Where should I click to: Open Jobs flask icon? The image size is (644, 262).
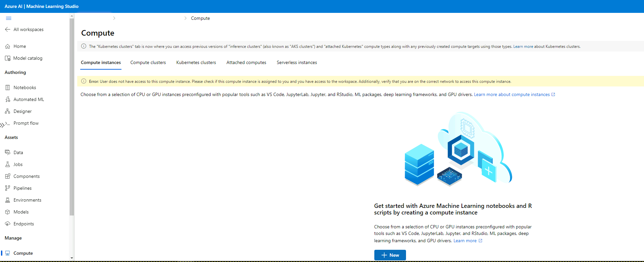8,164
